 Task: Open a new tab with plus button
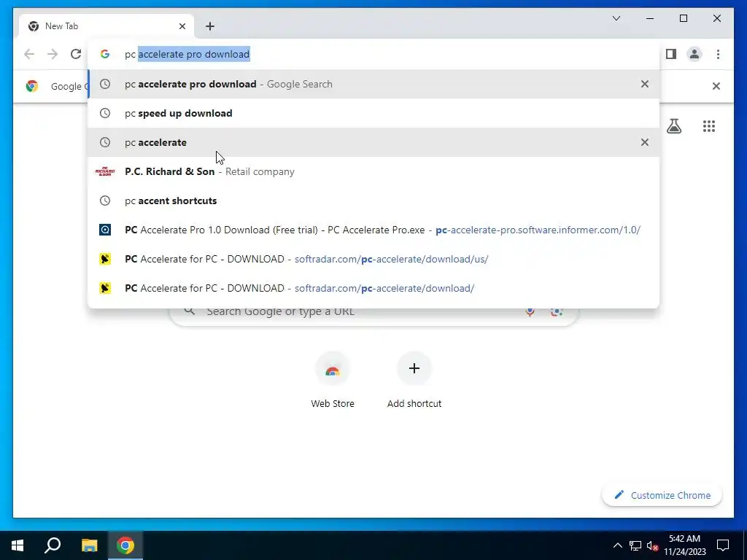point(210,26)
